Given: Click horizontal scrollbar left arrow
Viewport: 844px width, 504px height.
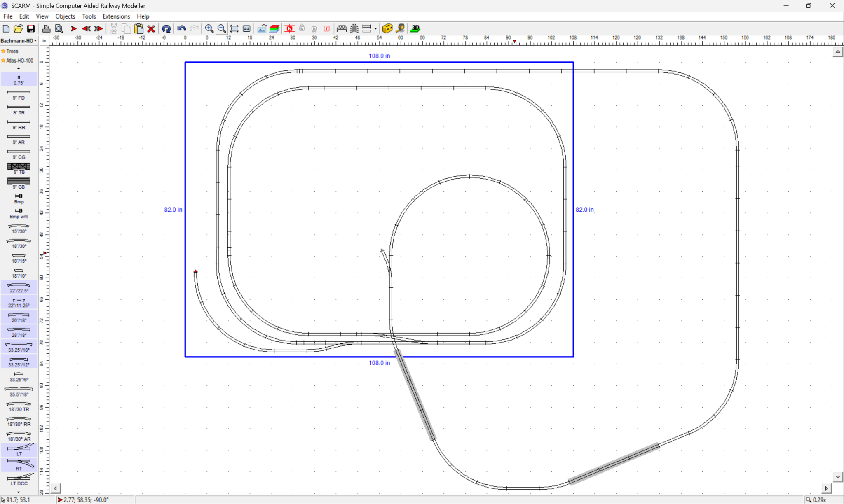Looking at the screenshot, I should 55,488.
